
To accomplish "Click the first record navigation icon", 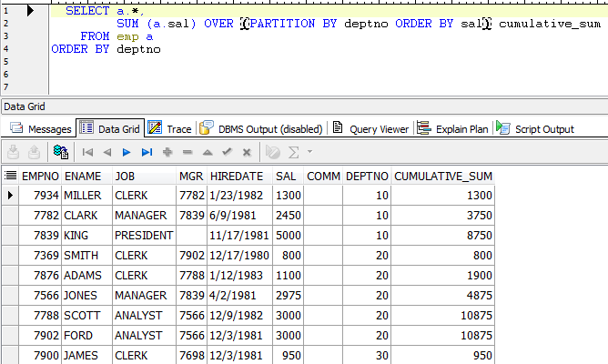I will [x=88, y=152].
